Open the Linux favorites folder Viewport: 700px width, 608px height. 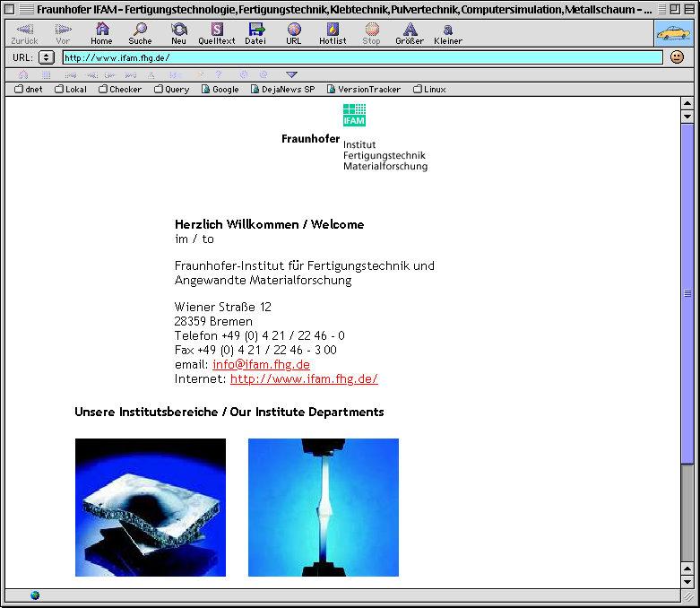(x=429, y=90)
